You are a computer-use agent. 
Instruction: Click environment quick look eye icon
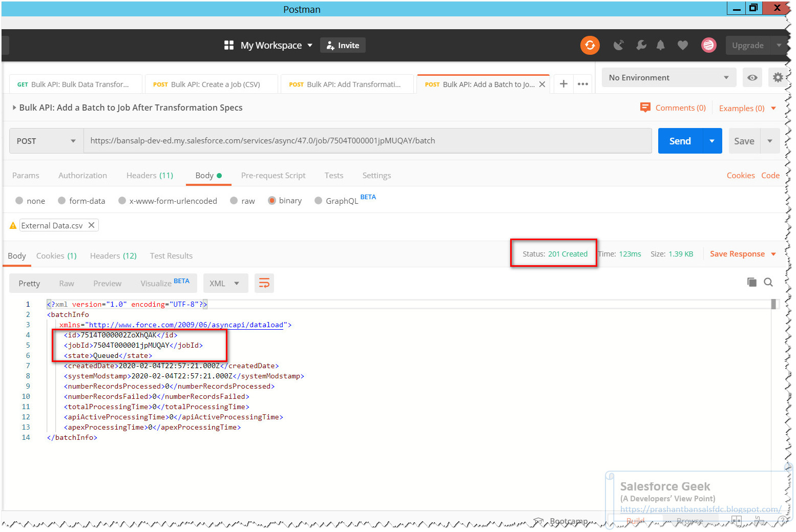(752, 77)
